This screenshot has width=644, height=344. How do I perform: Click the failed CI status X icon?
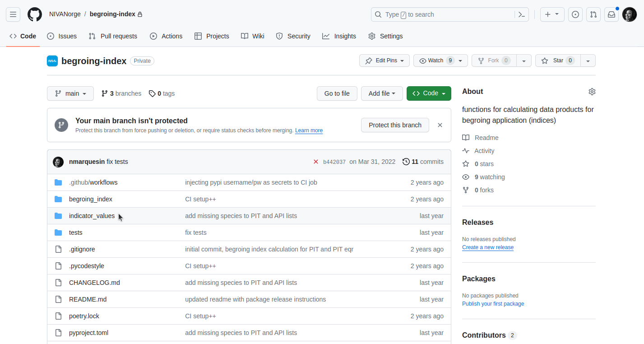pyautogui.click(x=316, y=162)
